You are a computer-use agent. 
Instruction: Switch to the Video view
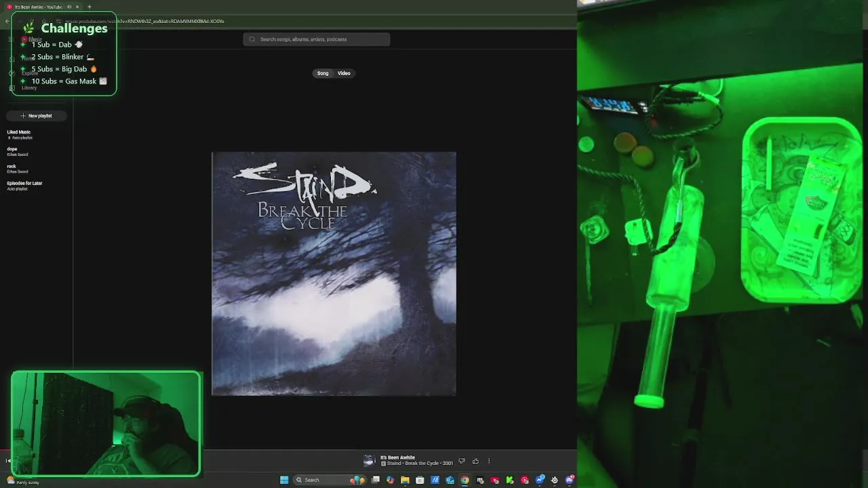tap(344, 73)
